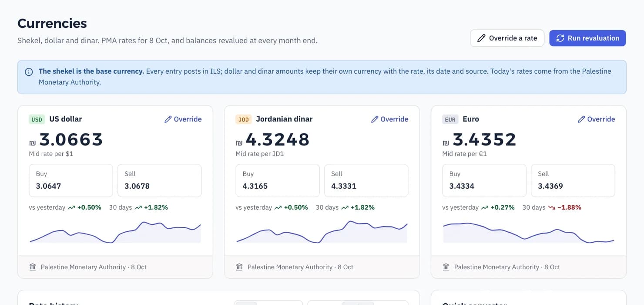Click the Currencies page heading
Image resolution: width=644 pixels, height=305 pixels.
coord(52,23)
